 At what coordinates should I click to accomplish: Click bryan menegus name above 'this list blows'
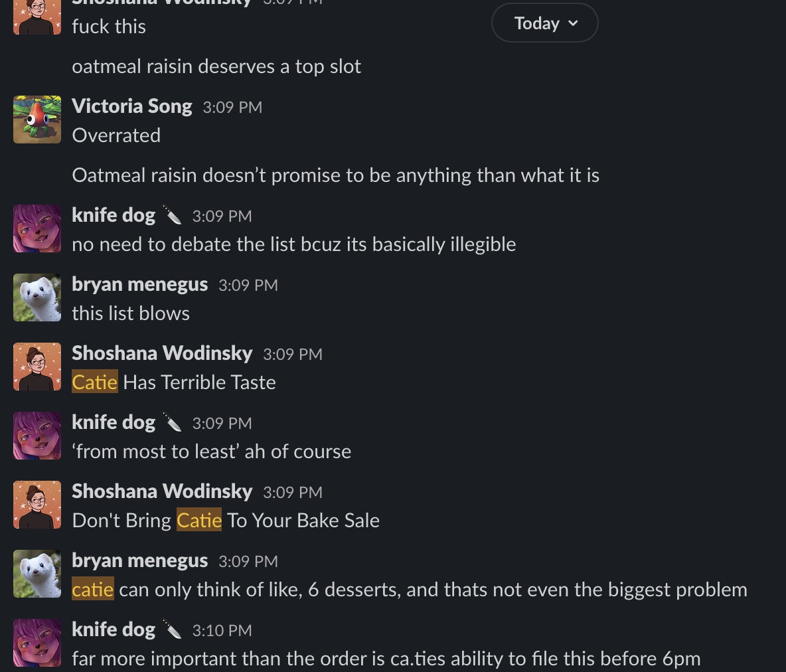[x=139, y=284]
